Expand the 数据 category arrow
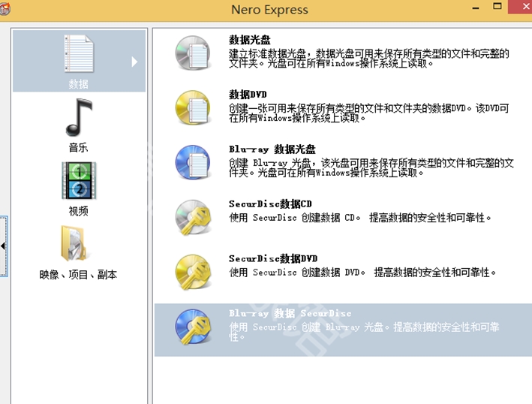The height and width of the screenshot is (404, 532). coord(134,62)
